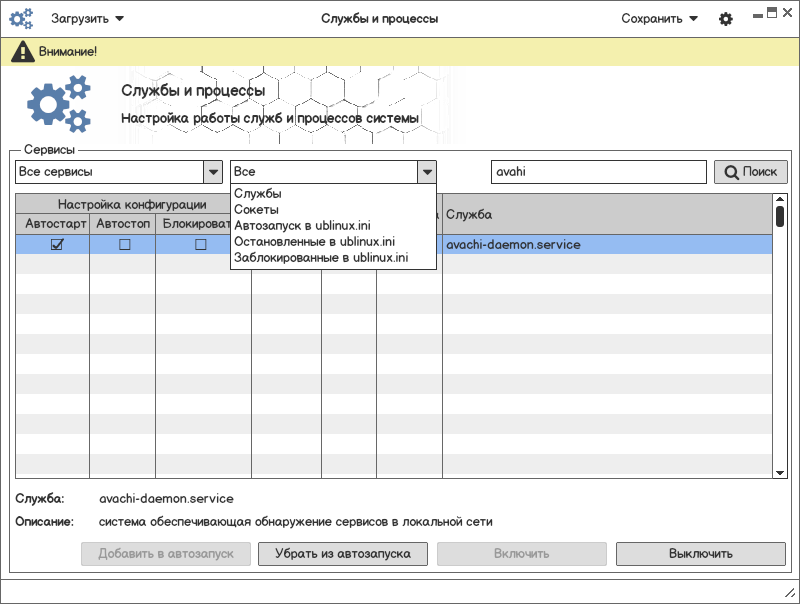
Task: Toggle Блокировать checkbox for avachi-daemon.service
Action: point(200,244)
